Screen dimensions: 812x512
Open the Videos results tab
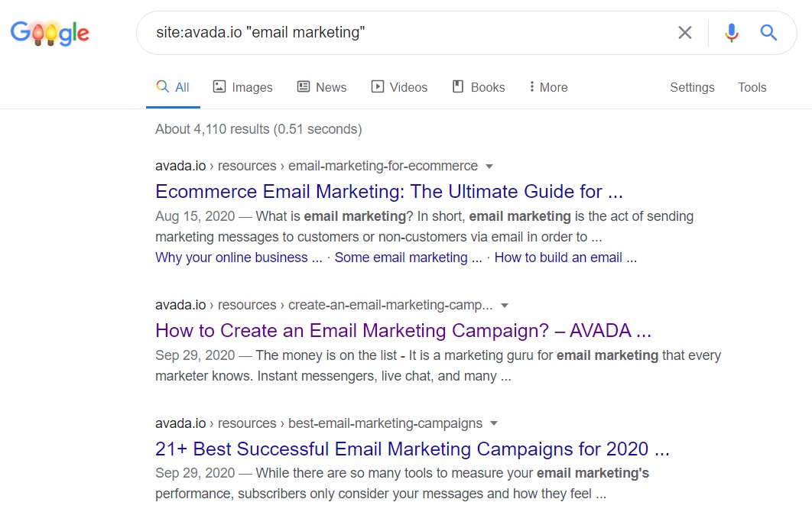point(399,87)
